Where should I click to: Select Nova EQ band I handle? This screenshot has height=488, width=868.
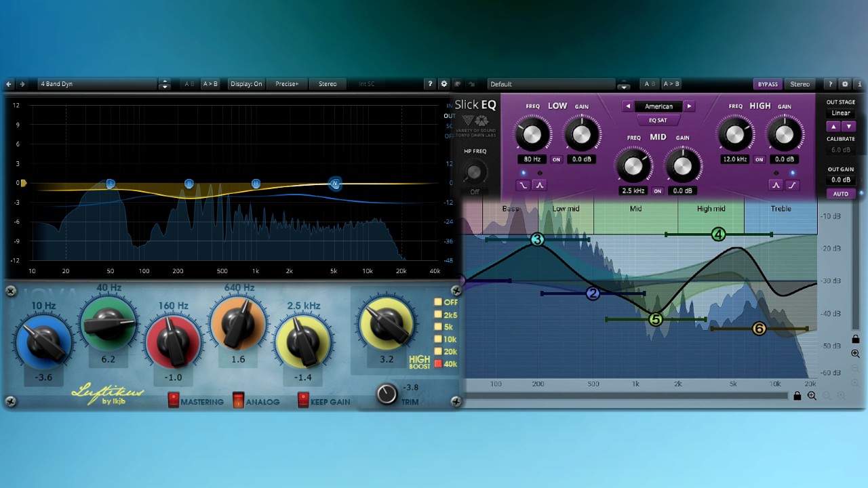111,184
